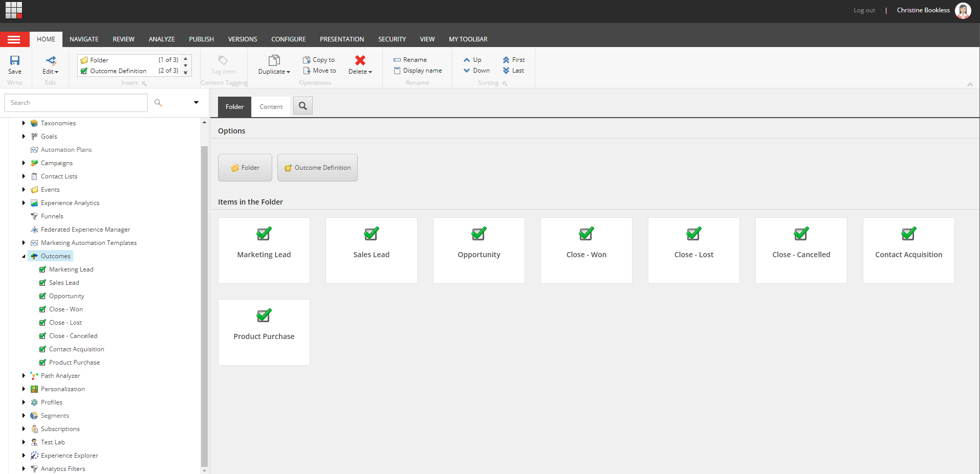Open the Sitecore launchpad grid icon
Image resolution: width=980 pixels, height=474 pixels.
click(x=14, y=10)
